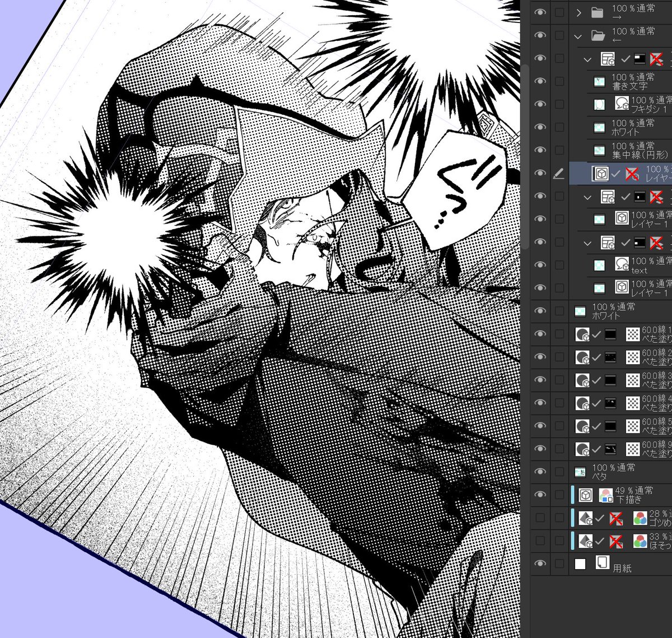Click the balloon icon on フキダシ 1 layer

click(622, 104)
